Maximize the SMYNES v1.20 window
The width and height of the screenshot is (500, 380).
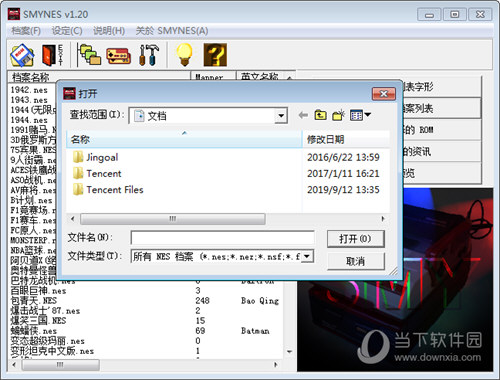click(454, 15)
